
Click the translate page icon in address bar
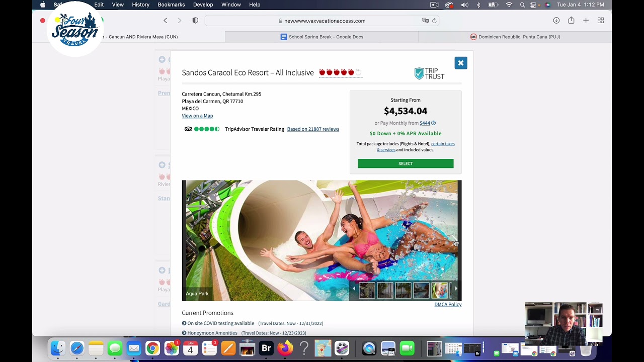[425, 21]
